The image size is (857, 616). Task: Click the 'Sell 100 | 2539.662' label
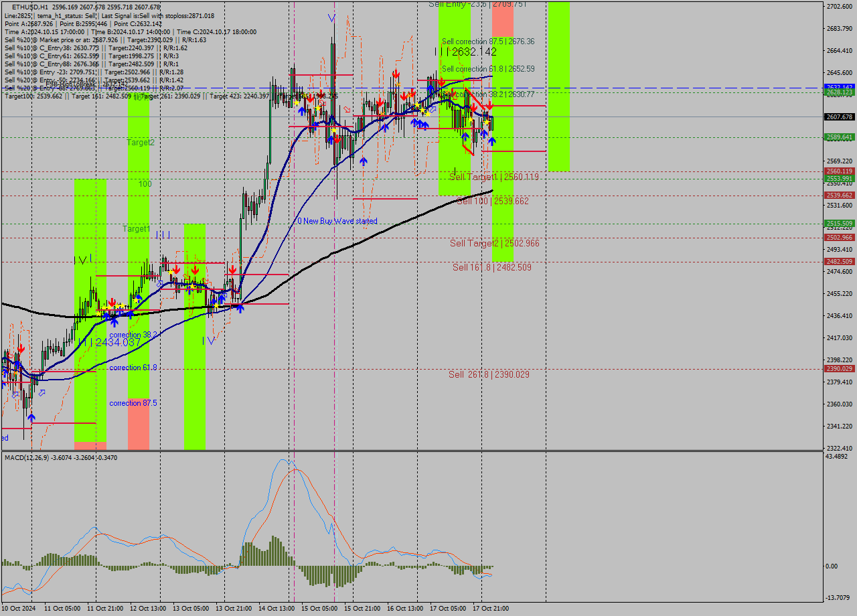493,201
